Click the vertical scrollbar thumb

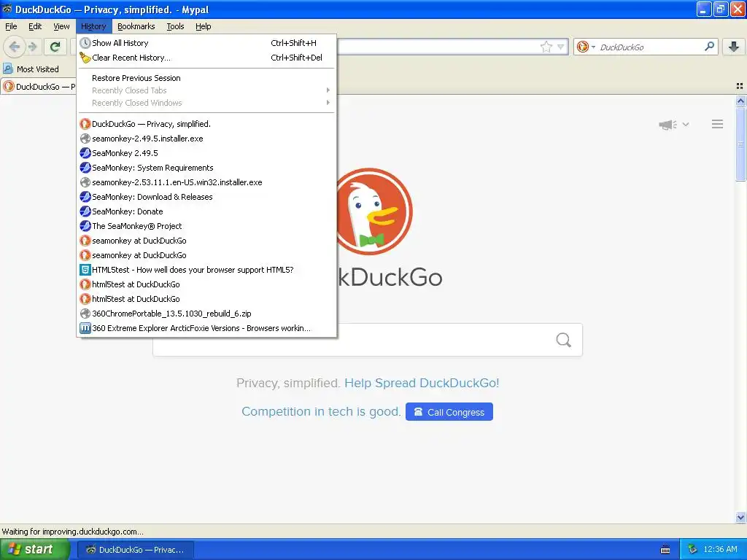740,144
